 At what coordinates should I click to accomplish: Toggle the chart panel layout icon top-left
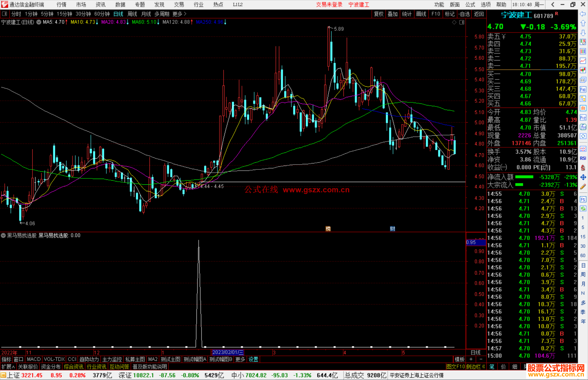point(5,14)
